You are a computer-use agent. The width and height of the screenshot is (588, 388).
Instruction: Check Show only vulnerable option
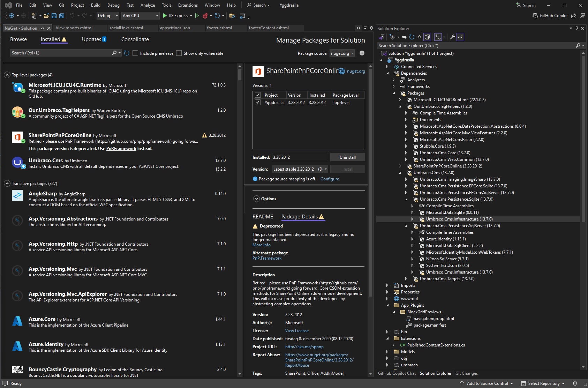tap(179, 53)
